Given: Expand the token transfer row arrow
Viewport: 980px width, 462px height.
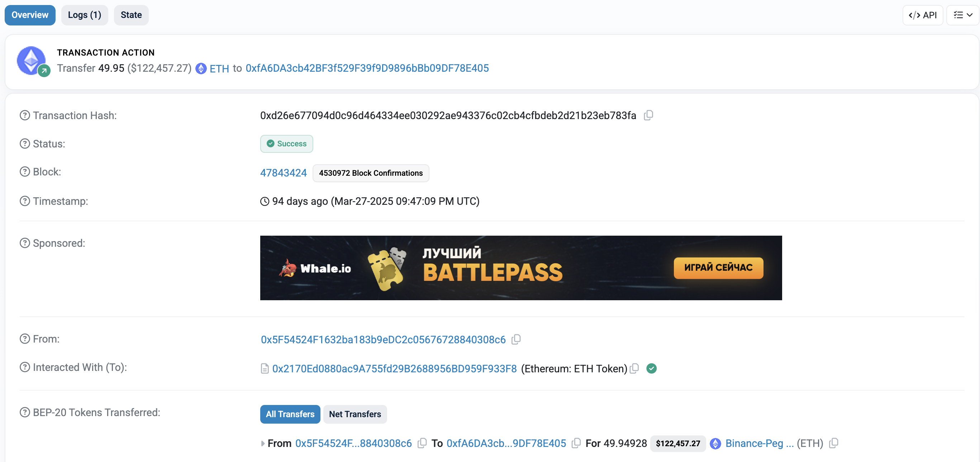Looking at the screenshot, I should [x=262, y=443].
